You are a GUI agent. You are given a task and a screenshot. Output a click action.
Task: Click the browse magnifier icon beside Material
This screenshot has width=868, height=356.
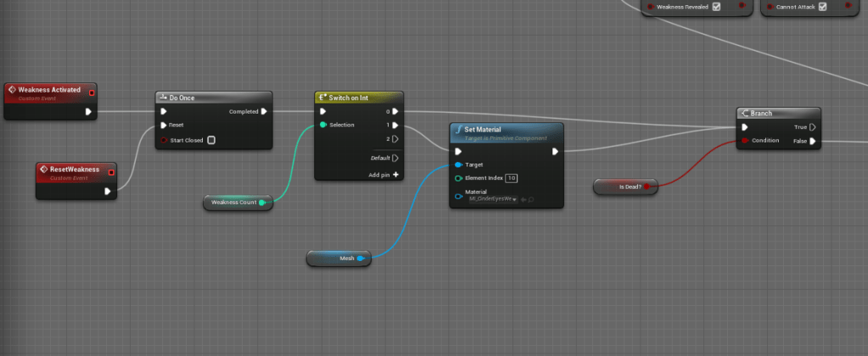tap(532, 200)
